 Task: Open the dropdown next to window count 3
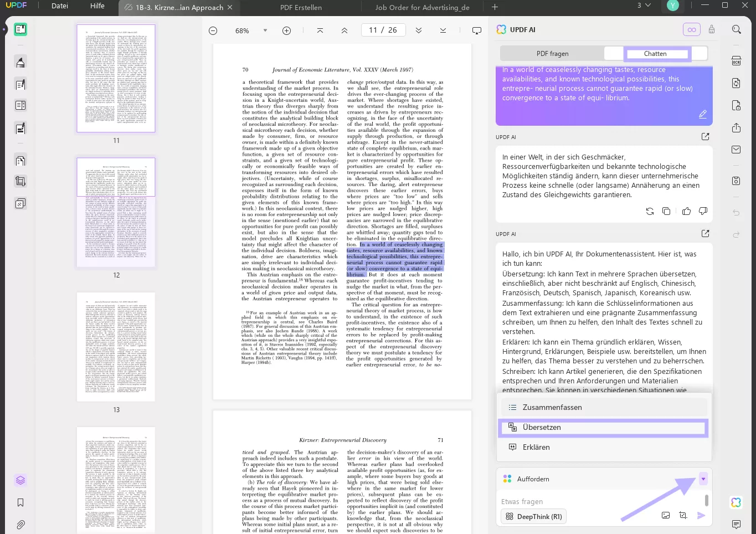pyautogui.click(x=648, y=6)
